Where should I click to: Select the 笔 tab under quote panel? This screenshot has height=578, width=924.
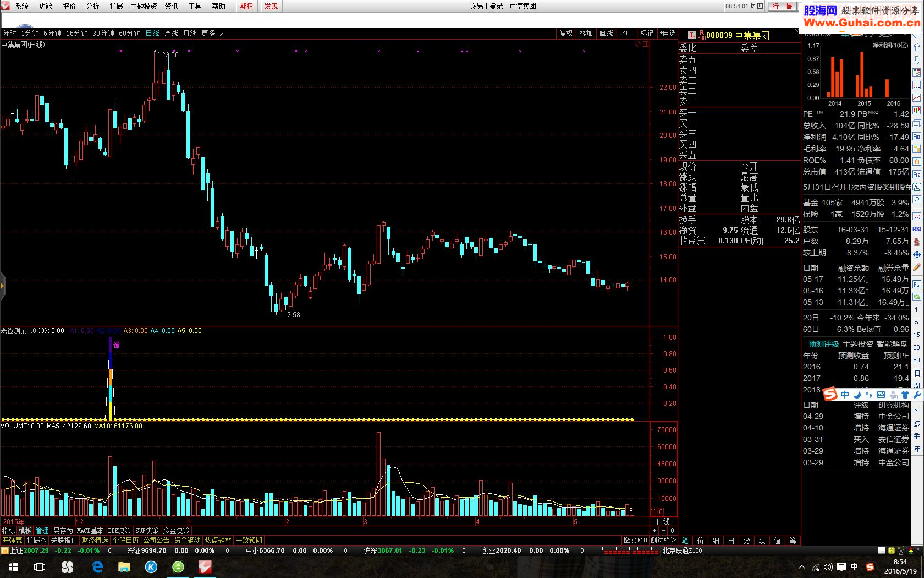[x=685, y=541]
